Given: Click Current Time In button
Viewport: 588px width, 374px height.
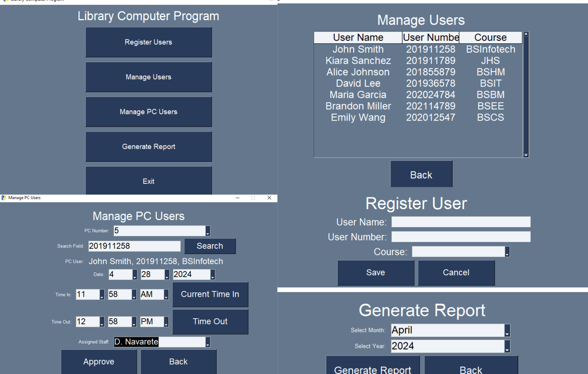Looking at the screenshot, I should [x=210, y=294].
